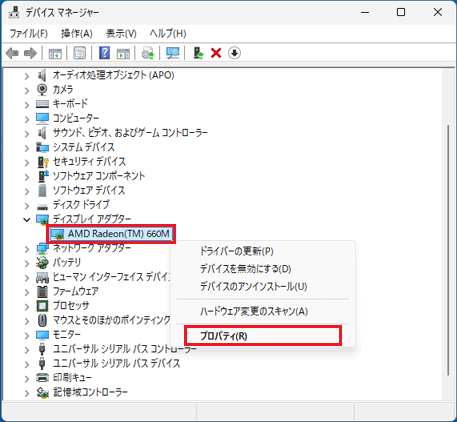Open the 操作(A) menu
This screenshot has width=457, height=422.
pyautogui.click(x=77, y=33)
